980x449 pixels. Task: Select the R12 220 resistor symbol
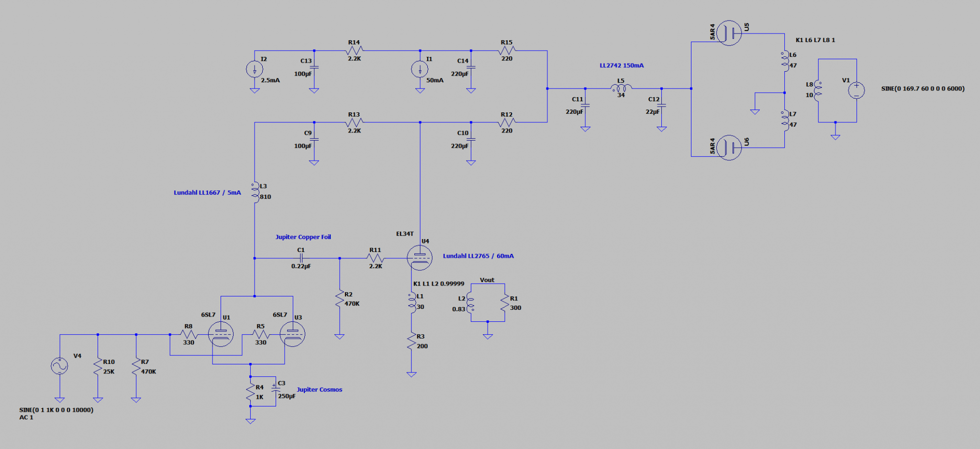point(507,122)
